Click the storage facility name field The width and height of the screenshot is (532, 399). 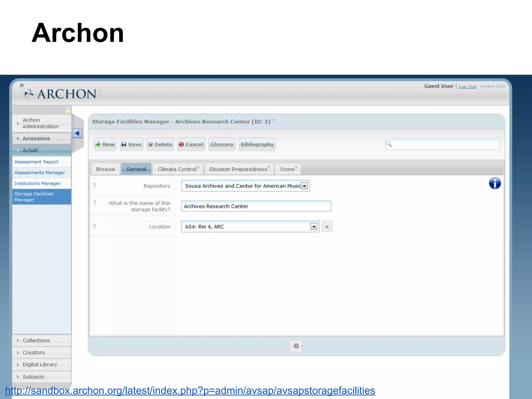256,206
